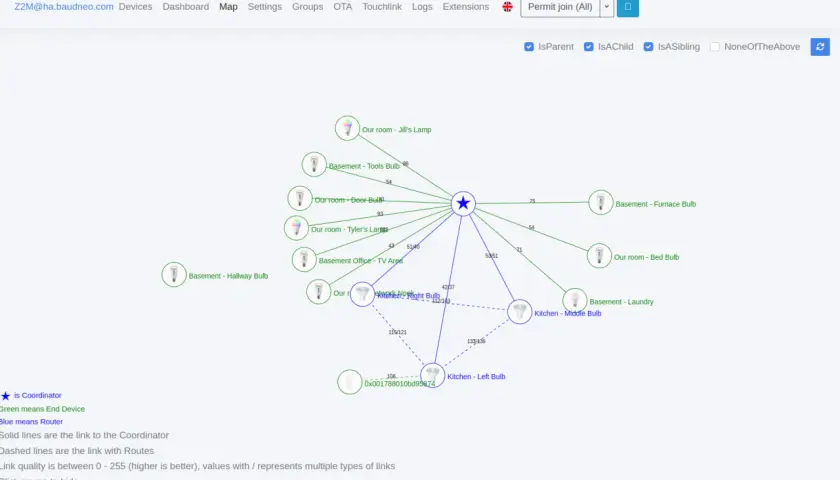Click the 0x001788010bd95874 device node
The height and width of the screenshot is (480, 840).
[350, 382]
